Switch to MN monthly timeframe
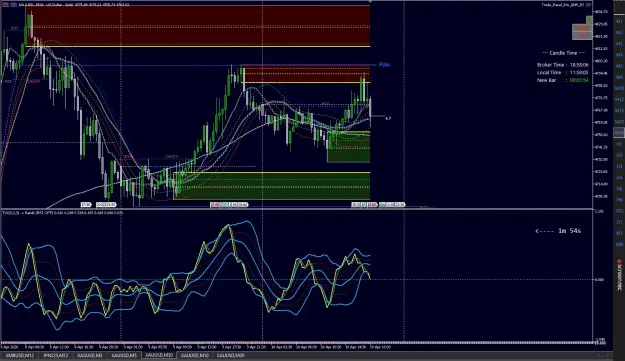This screenshot has width=625, height=361. click(619, 244)
